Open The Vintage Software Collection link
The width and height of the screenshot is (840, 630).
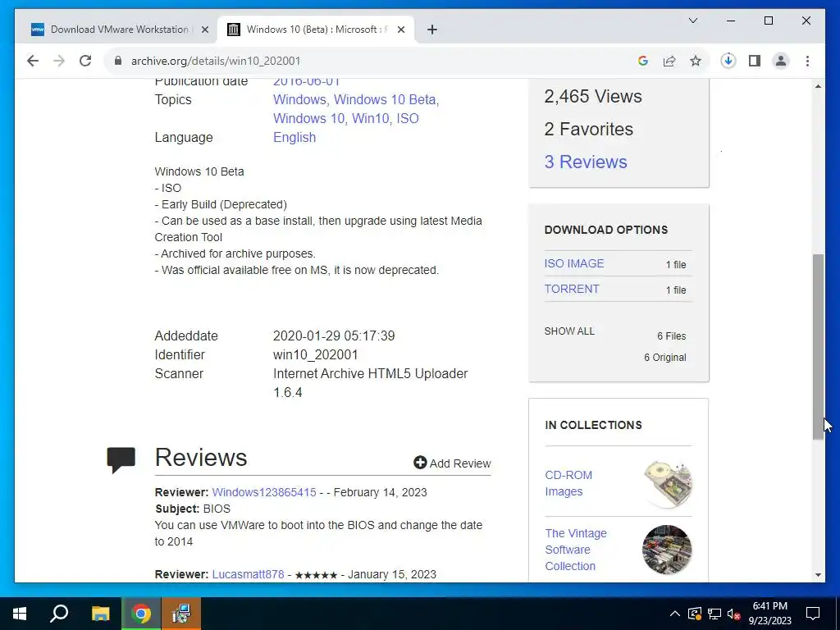[576, 550]
